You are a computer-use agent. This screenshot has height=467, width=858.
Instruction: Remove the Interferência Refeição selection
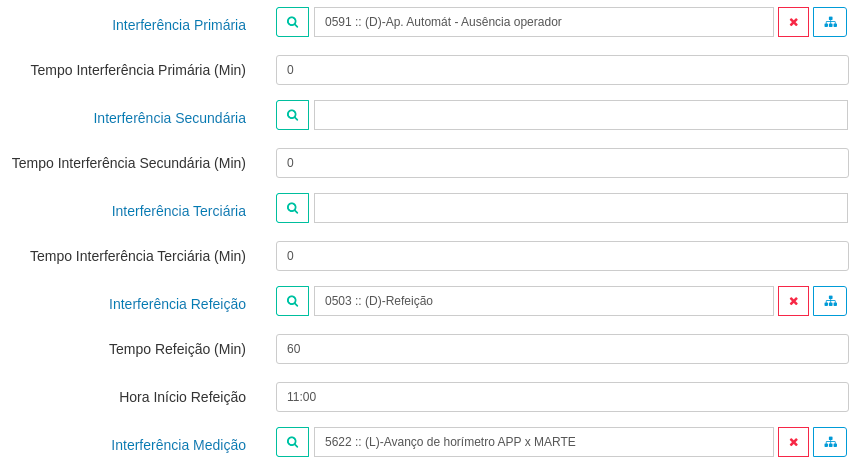[793, 301]
